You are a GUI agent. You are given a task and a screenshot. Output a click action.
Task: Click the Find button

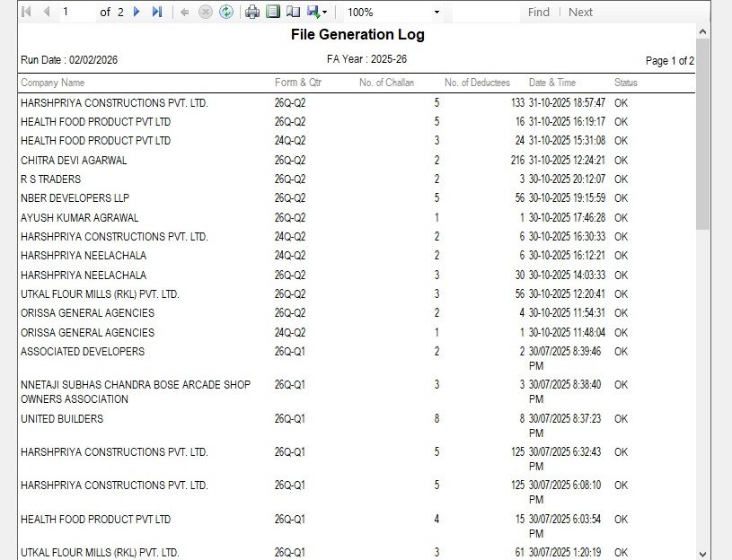(x=538, y=12)
